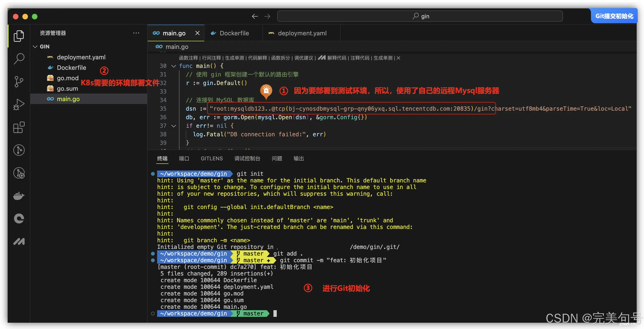The image size is (644, 329).
Task: Click the terminal cursor on the last prompt
Action: pos(275,314)
